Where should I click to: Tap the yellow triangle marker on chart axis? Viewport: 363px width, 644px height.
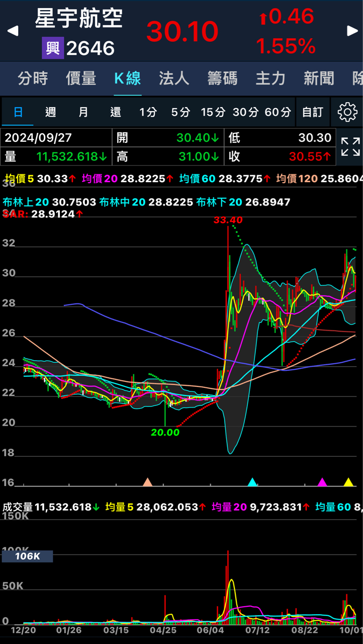348,482
